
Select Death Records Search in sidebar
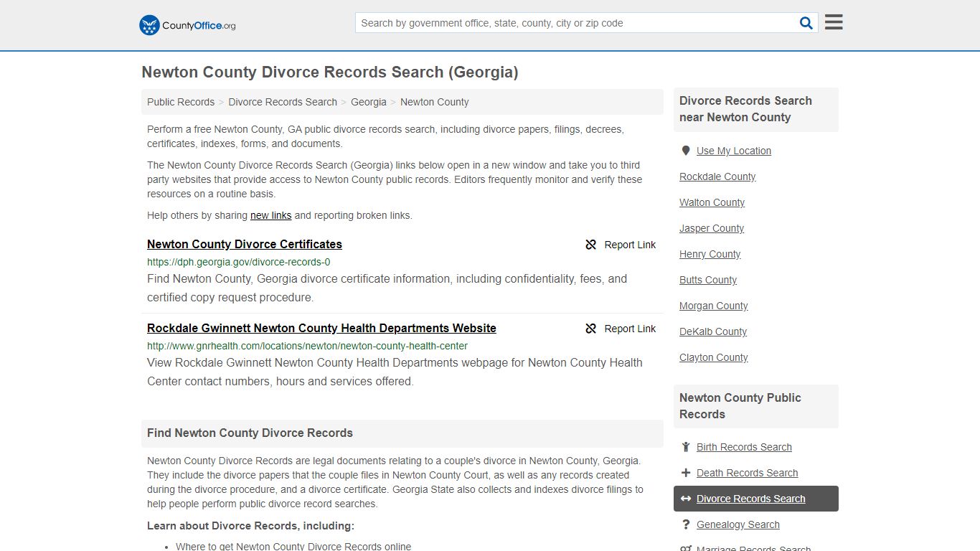[747, 473]
